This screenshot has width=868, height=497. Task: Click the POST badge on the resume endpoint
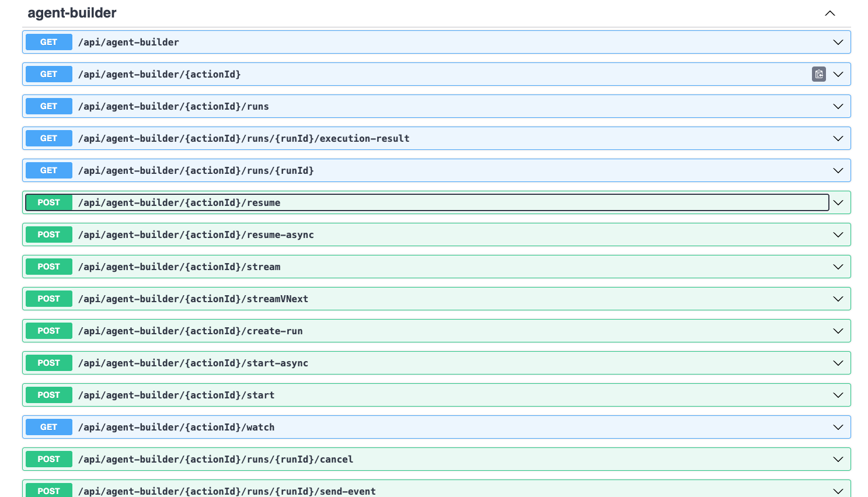(48, 202)
